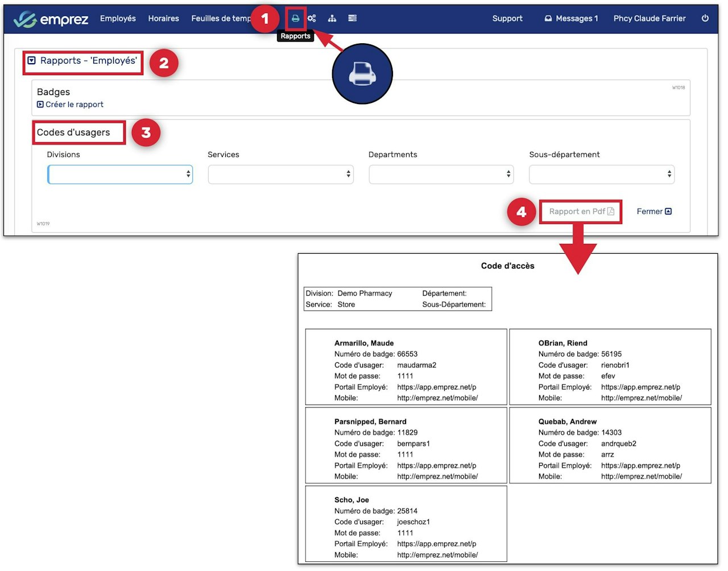The width and height of the screenshot is (728, 571).
Task: Click the power logout icon
Action: click(x=705, y=18)
